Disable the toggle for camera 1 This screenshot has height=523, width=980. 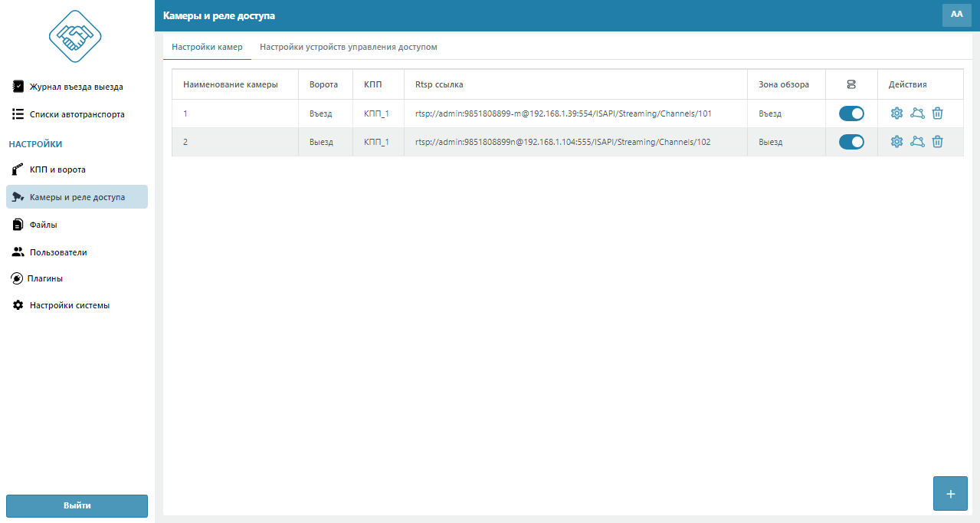pyautogui.click(x=851, y=113)
